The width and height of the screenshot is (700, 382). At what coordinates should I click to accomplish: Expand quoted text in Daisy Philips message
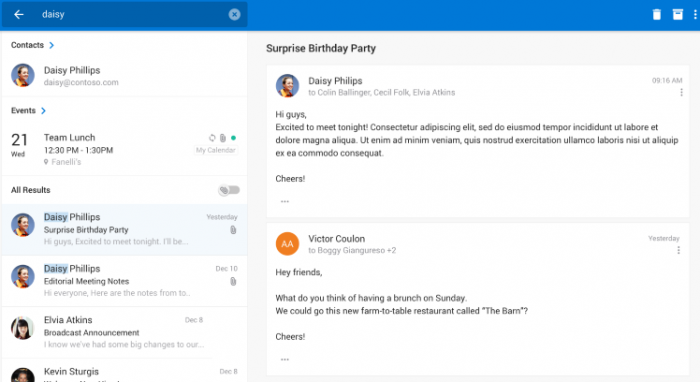pos(285,202)
